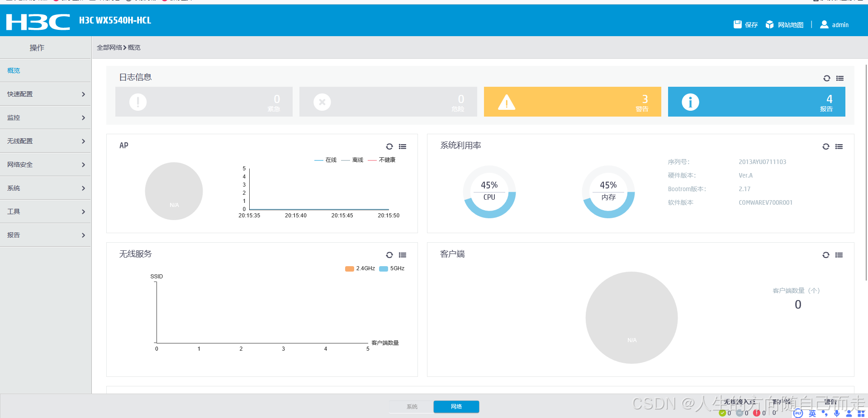The width and height of the screenshot is (868, 418).
Task: Click the IME punctuation icon
Action: point(825,413)
